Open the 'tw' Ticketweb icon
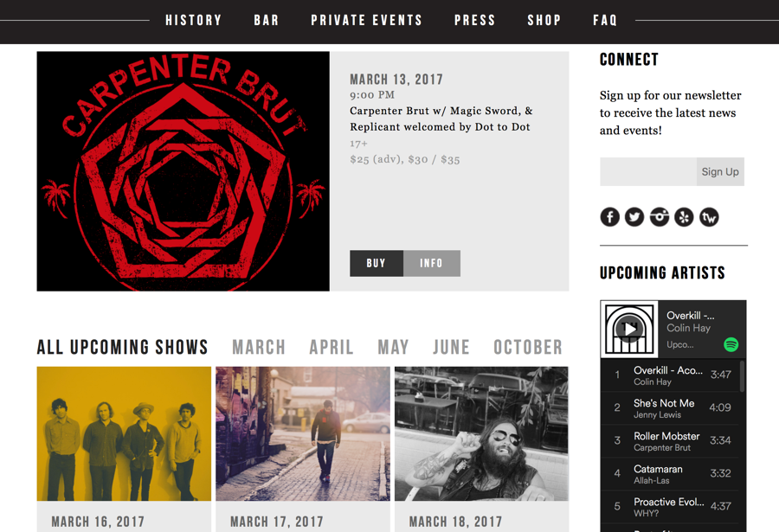The image size is (779, 532). pyautogui.click(x=709, y=217)
